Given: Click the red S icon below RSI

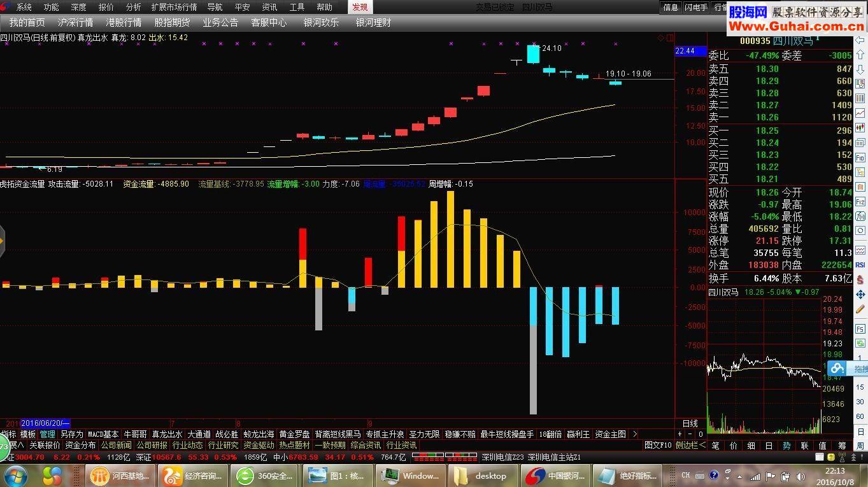Looking at the screenshot, I should point(860,281).
